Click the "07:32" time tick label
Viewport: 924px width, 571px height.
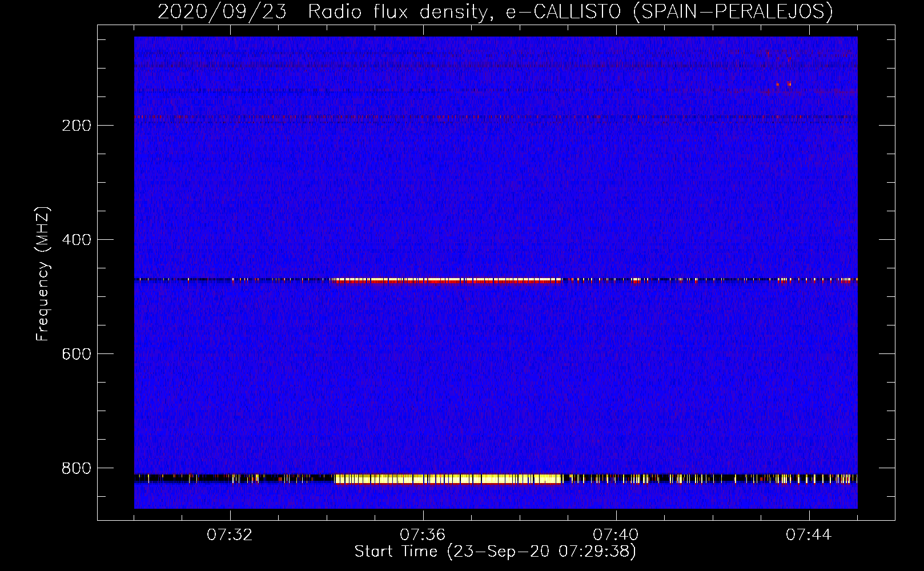pos(230,535)
